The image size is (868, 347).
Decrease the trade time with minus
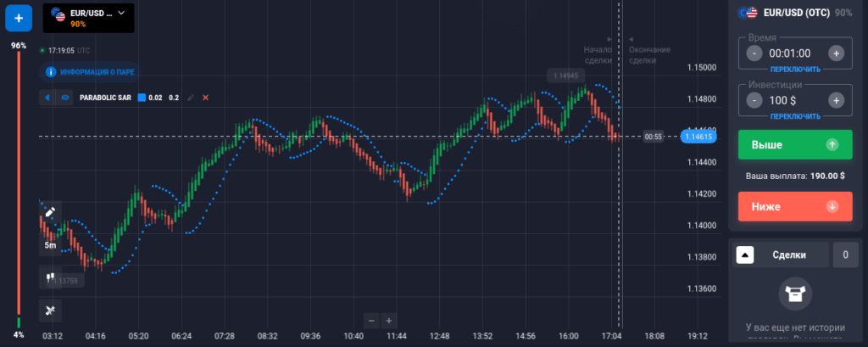click(x=754, y=53)
